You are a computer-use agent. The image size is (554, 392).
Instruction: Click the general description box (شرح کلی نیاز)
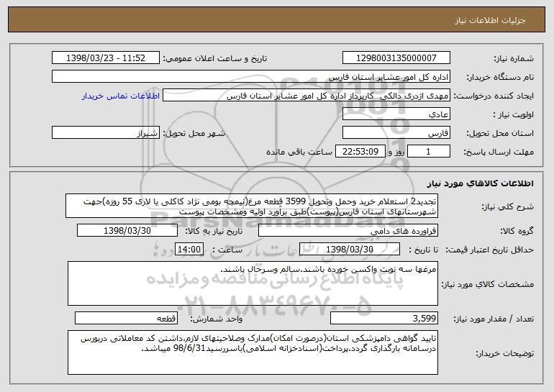252,206
